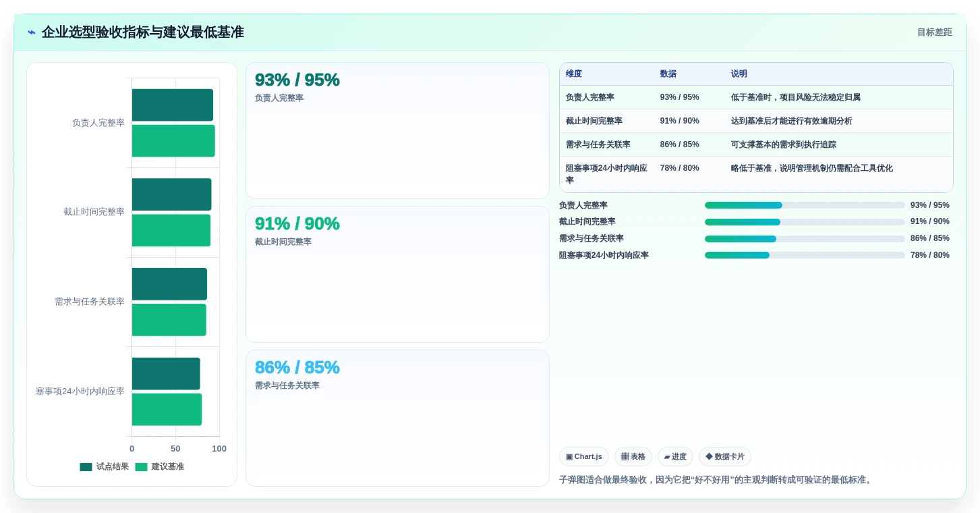
Task: Select the 93% / 95% data card
Action: point(397,131)
